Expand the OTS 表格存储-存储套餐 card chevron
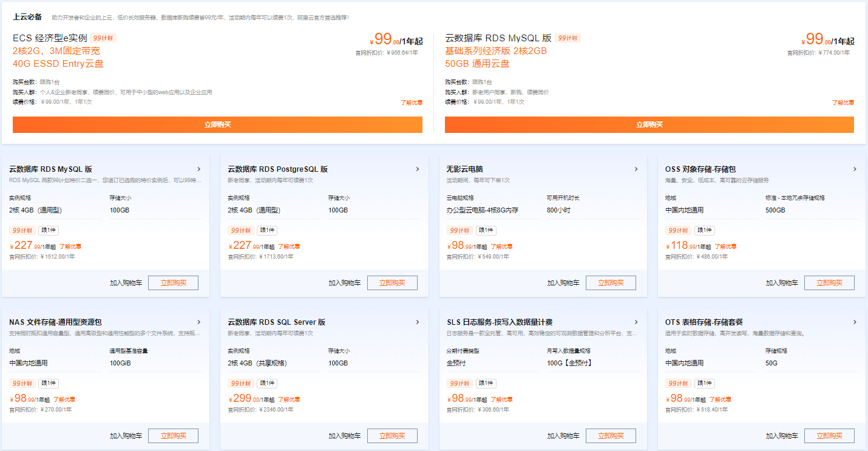Image resolution: width=868 pixels, height=451 pixels. coord(855,322)
